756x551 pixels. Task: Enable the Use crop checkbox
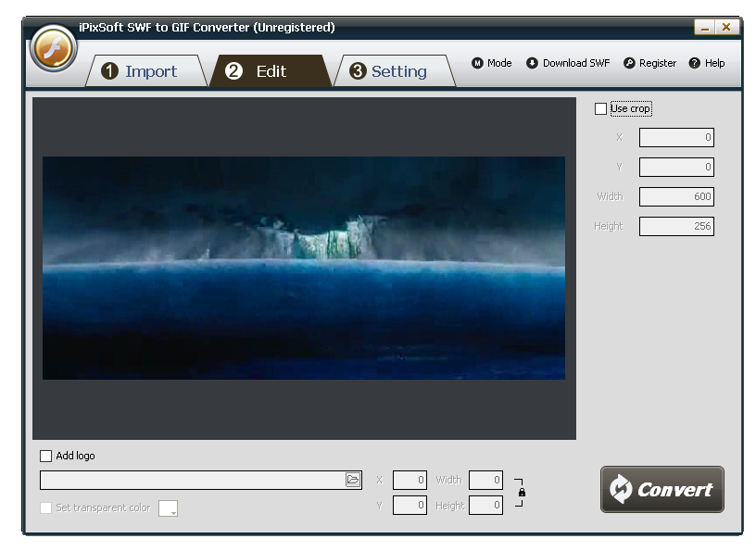(598, 108)
